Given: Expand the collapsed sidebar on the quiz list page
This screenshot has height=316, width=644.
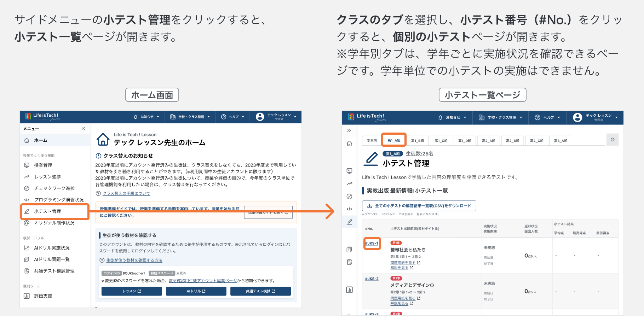Looking at the screenshot, I should coord(349,130).
